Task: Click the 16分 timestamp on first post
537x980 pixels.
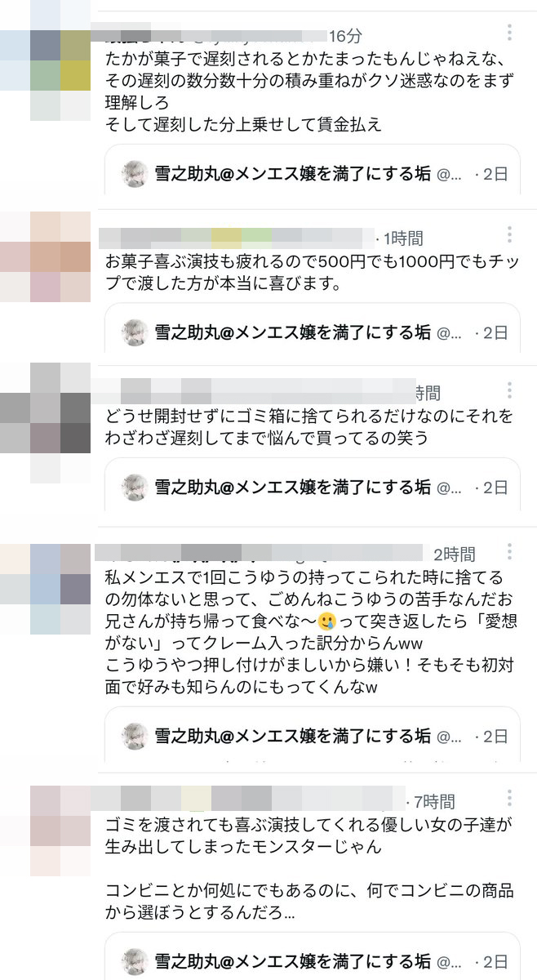Action: click(344, 36)
